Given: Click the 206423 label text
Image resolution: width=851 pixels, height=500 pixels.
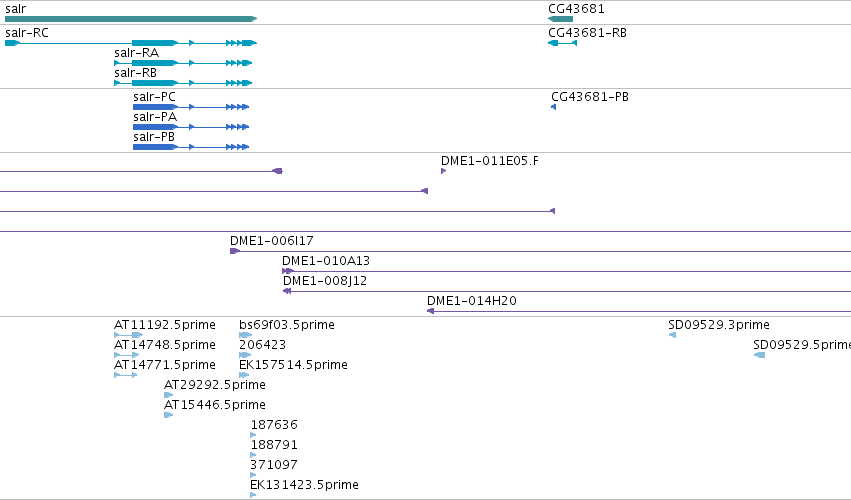Looking at the screenshot, I should click(x=262, y=345).
